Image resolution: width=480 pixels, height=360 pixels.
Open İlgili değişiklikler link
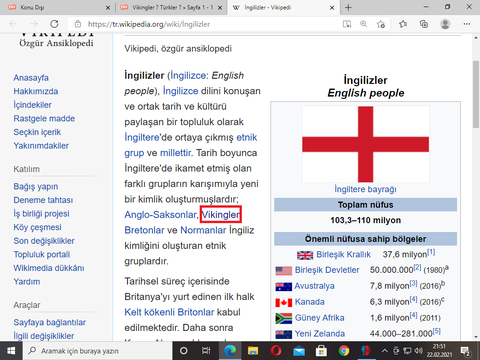coord(44,336)
